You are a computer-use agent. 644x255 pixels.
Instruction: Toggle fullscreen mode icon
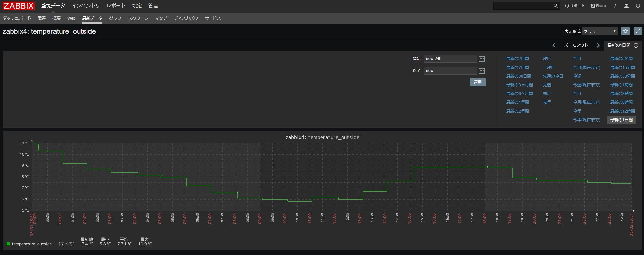[638, 31]
